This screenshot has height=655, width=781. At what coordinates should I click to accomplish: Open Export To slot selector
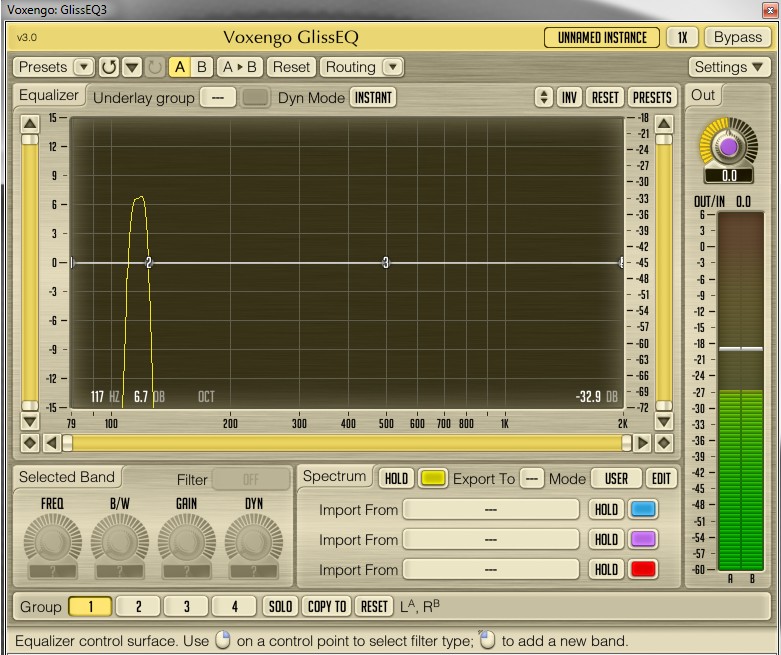(531, 479)
